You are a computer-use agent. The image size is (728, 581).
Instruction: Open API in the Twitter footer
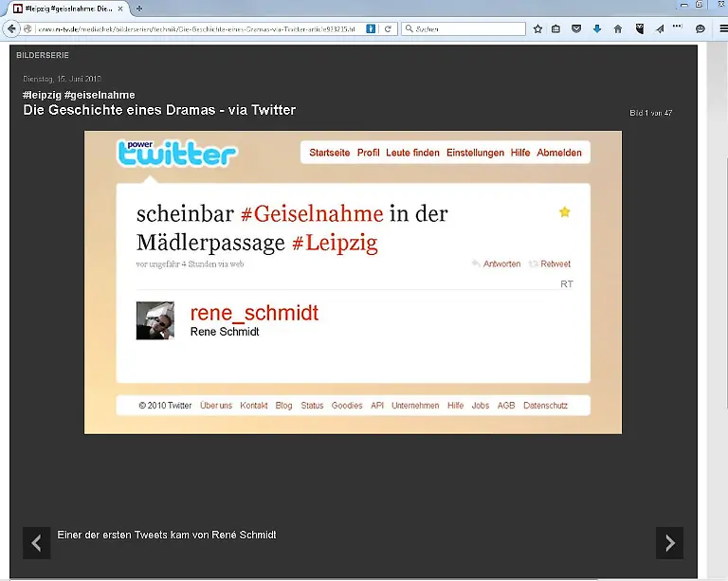377,405
